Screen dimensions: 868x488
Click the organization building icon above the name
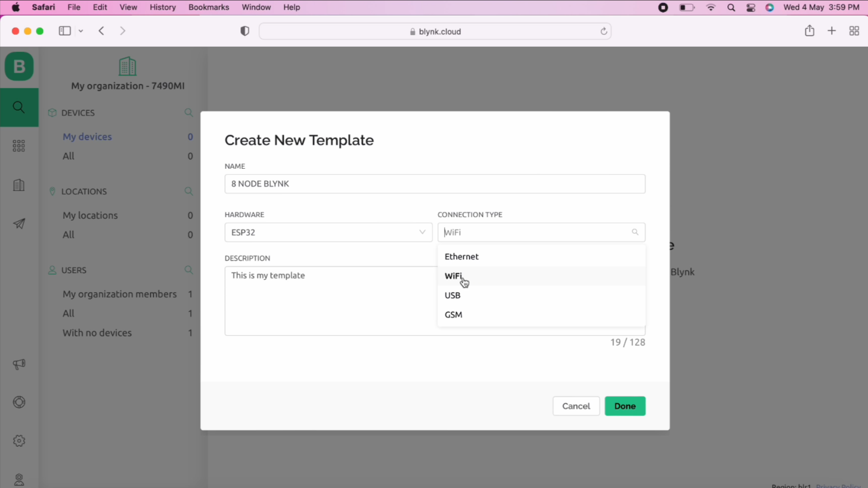(128, 66)
